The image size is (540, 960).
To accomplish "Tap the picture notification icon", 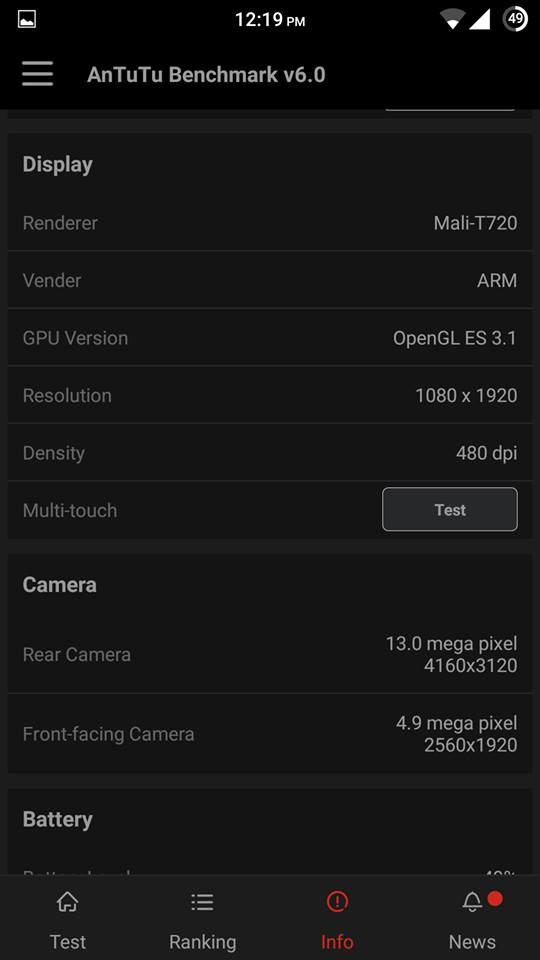I will pos(27,20).
